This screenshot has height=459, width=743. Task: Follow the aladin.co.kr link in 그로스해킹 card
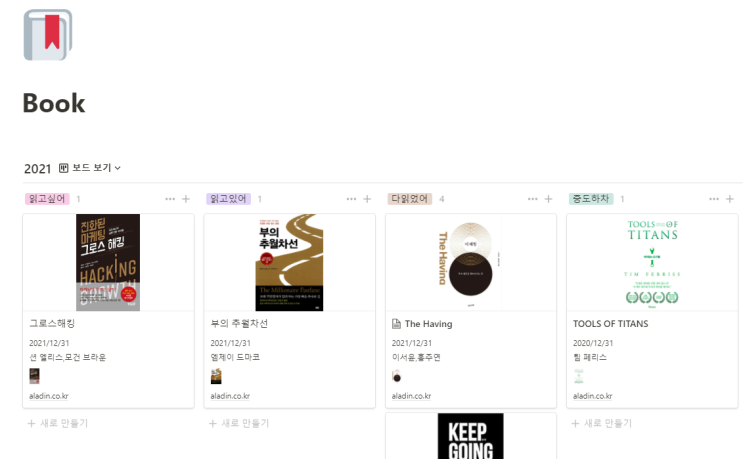pos(49,396)
